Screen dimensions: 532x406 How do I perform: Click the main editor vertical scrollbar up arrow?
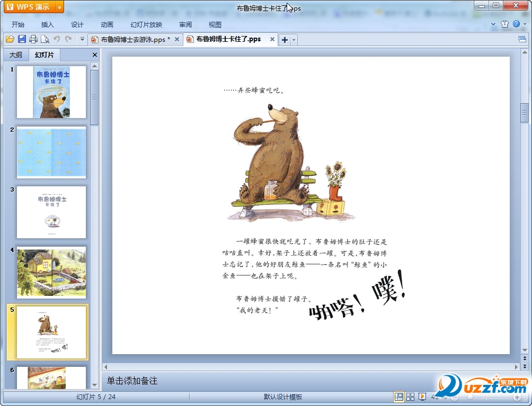click(525, 52)
